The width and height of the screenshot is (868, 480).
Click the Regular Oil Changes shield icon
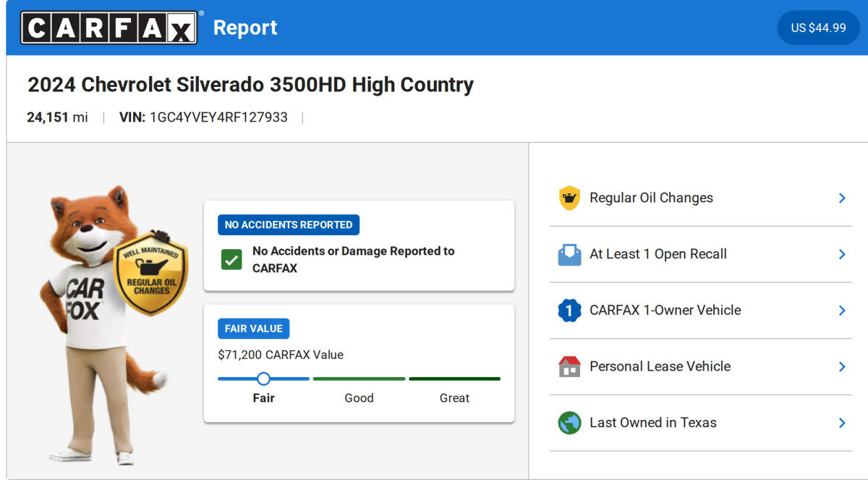click(569, 198)
